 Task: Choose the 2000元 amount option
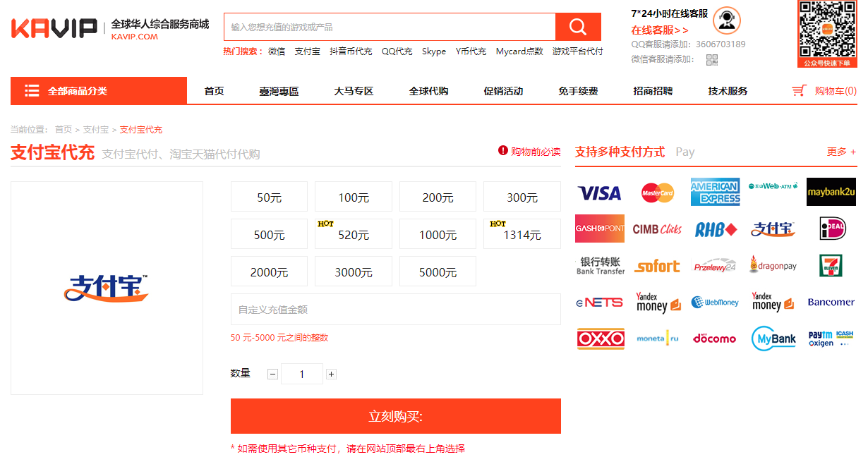(x=269, y=272)
